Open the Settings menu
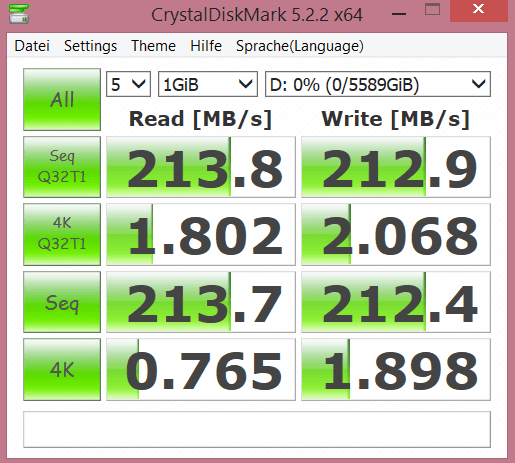The image size is (515, 463). 90,46
